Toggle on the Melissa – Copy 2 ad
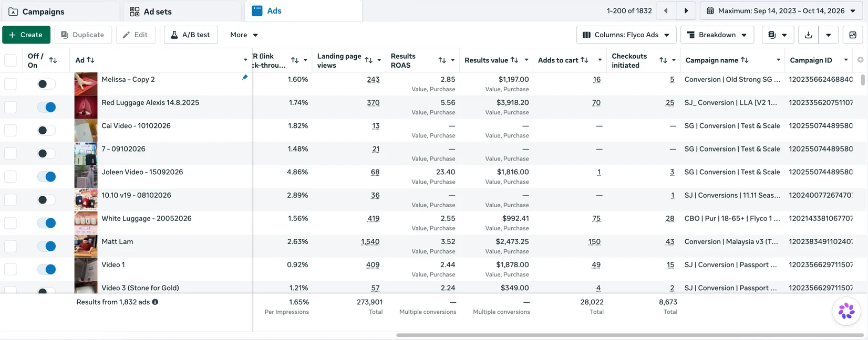The image size is (868, 340). coord(46,84)
